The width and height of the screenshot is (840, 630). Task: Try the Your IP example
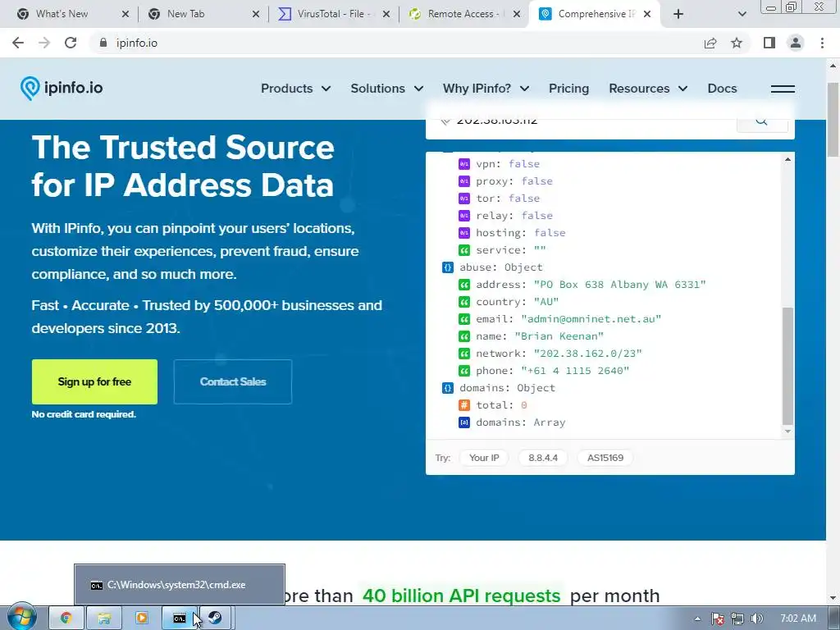pos(484,458)
